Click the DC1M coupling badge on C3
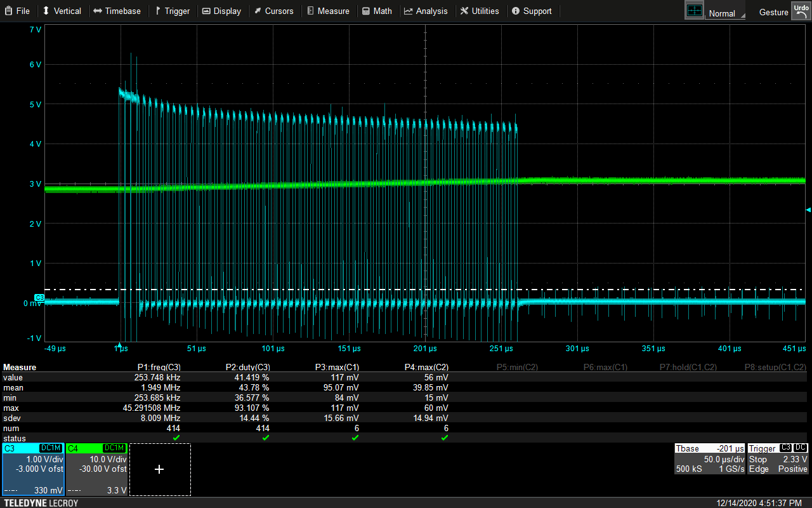Viewport: 812px width, 508px height. 51,448
